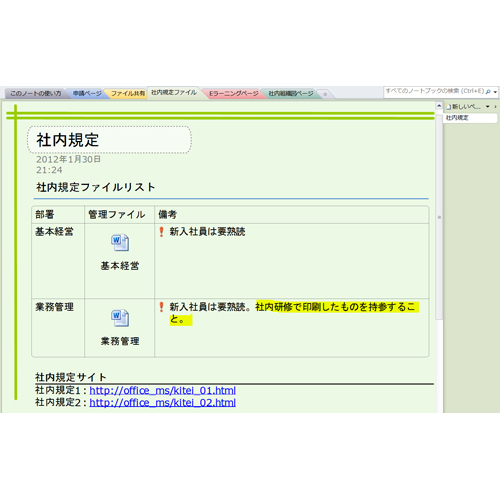Select the 社内規定 page in page list
The image size is (500, 500).
(470, 118)
